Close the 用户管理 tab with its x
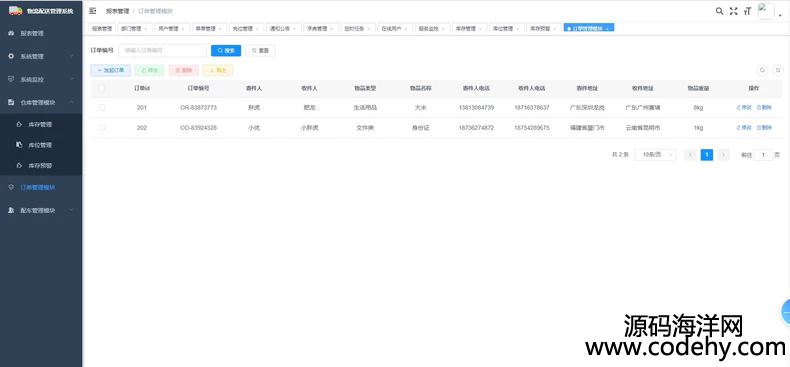 [x=183, y=29]
